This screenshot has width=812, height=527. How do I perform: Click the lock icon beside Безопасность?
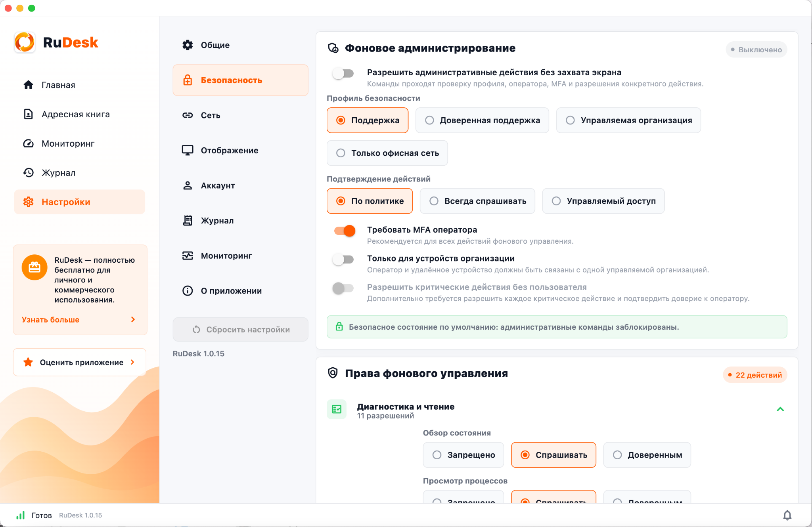[x=188, y=80]
